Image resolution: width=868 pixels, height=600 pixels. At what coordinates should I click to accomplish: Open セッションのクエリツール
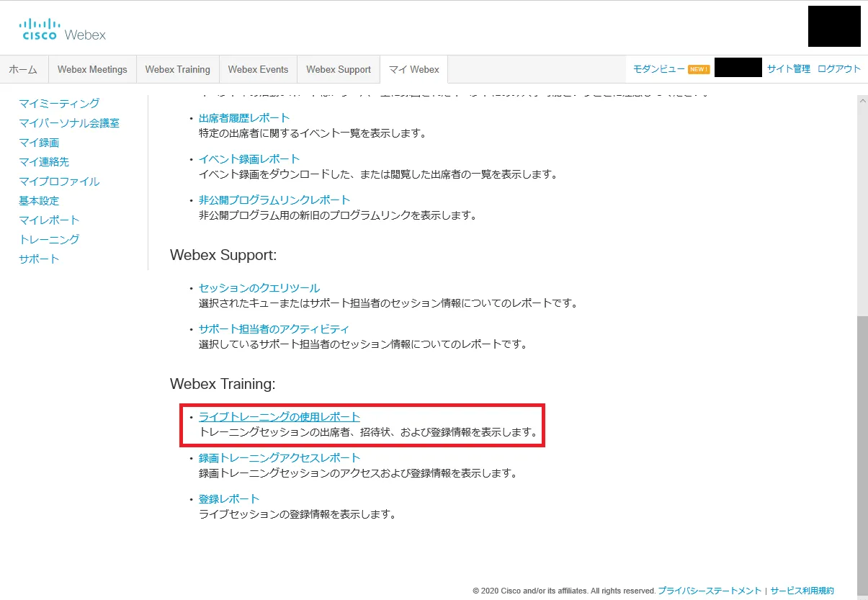click(x=259, y=288)
